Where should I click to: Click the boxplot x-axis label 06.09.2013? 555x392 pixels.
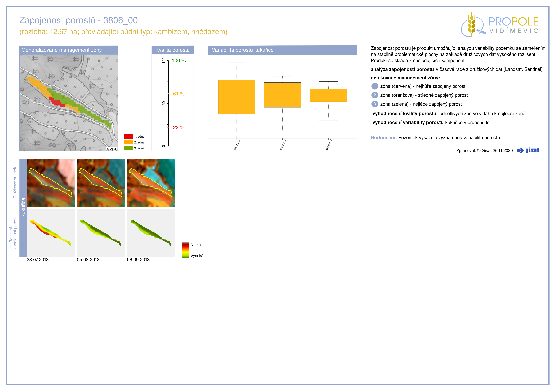coord(329,145)
